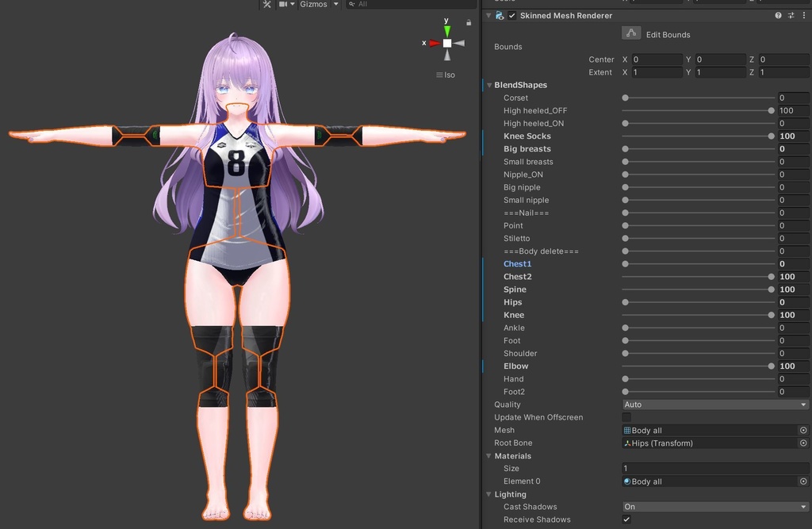Click the scene camera settings icon

[283, 4]
